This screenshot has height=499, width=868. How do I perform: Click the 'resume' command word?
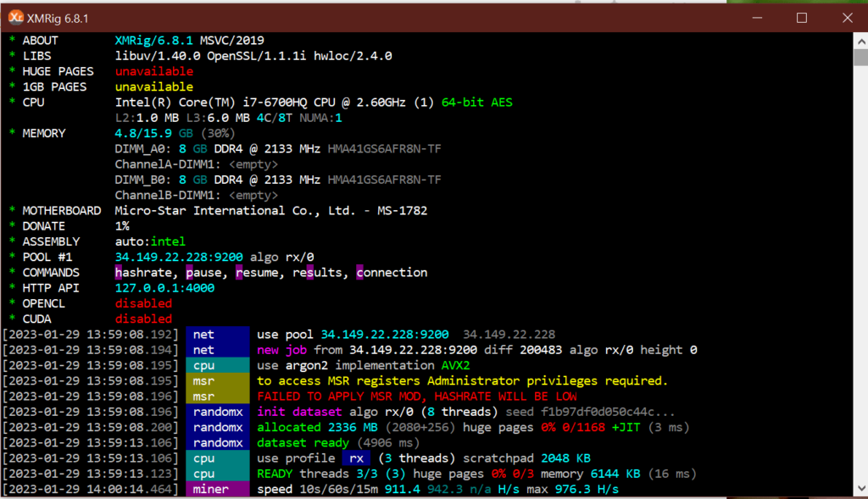[x=257, y=273]
